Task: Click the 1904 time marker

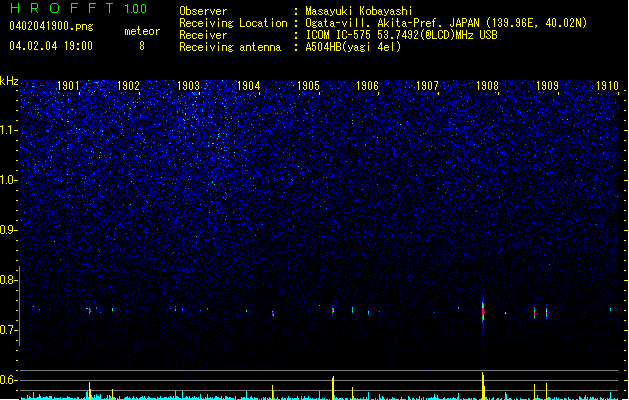Action: point(248,85)
